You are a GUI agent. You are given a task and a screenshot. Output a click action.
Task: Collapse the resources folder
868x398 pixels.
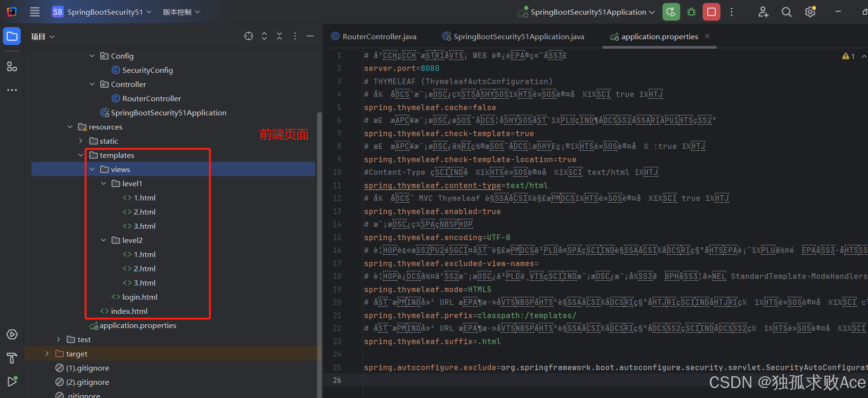(70, 127)
